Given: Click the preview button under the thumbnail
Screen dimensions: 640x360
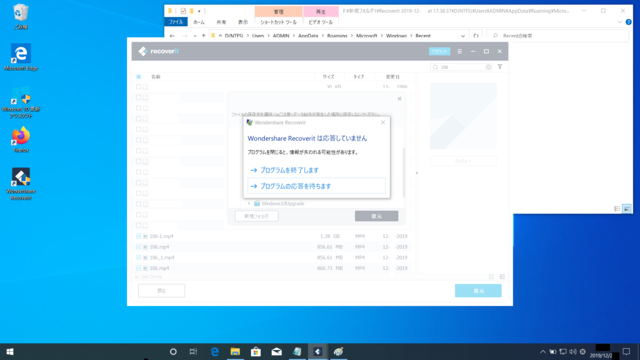Looking at the screenshot, I should click(463, 161).
